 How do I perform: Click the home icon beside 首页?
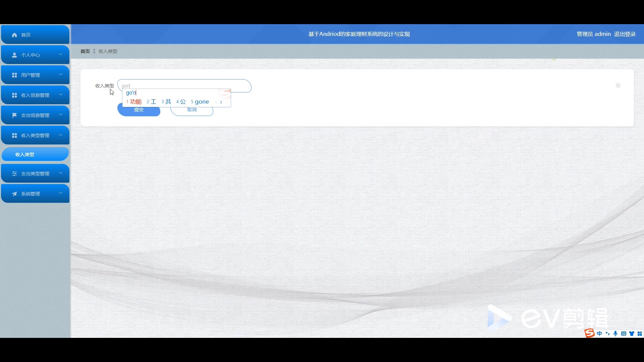(14, 35)
